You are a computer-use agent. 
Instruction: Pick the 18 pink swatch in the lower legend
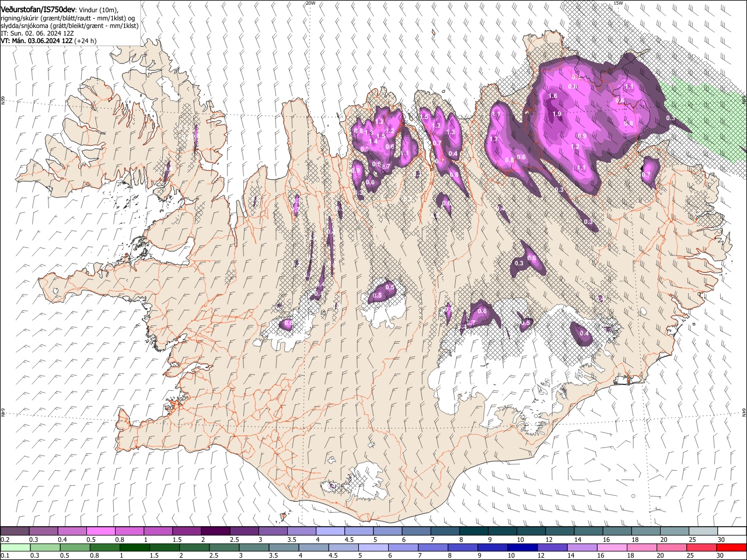[x=641, y=547]
